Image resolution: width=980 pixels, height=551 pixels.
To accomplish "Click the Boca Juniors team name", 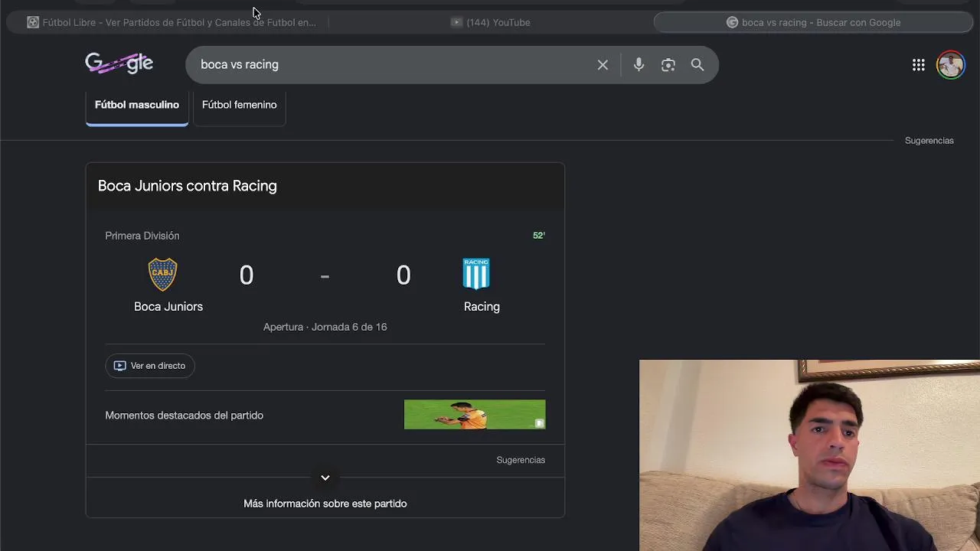I will [x=168, y=307].
